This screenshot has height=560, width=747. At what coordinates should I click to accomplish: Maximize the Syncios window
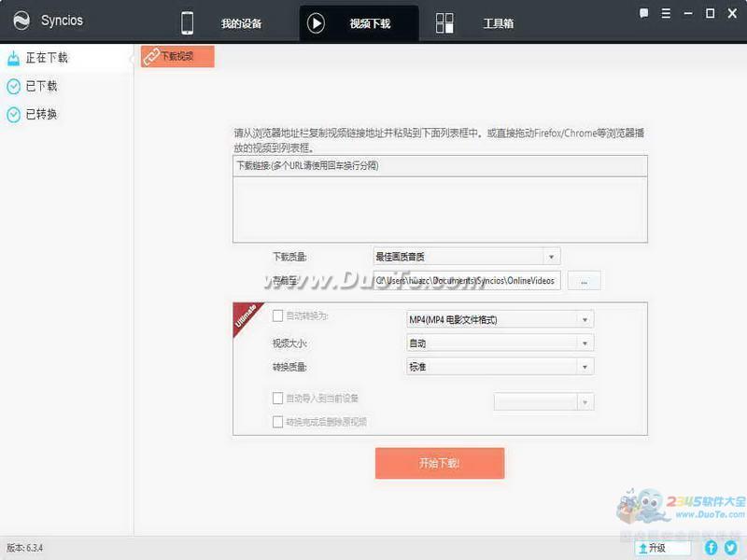click(x=710, y=13)
